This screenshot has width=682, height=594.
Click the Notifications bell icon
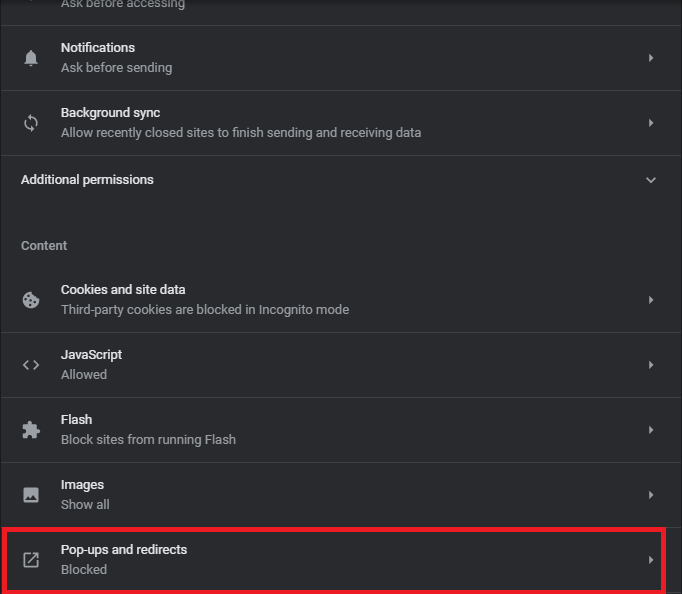(31, 58)
